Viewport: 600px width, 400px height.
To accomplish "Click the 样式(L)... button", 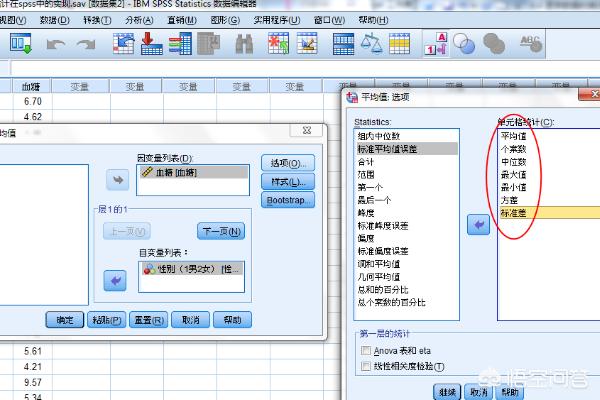I will [288, 182].
